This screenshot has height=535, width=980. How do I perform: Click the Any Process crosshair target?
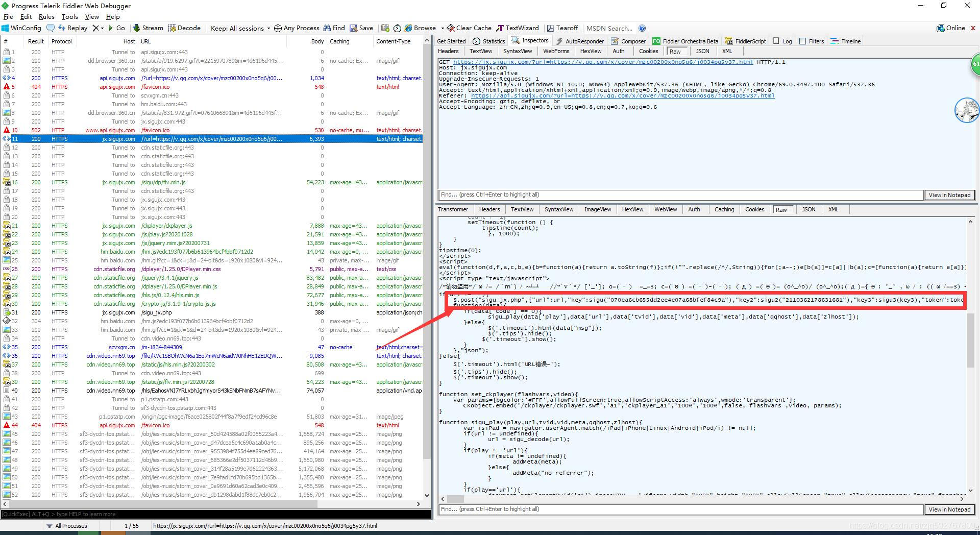(297, 28)
